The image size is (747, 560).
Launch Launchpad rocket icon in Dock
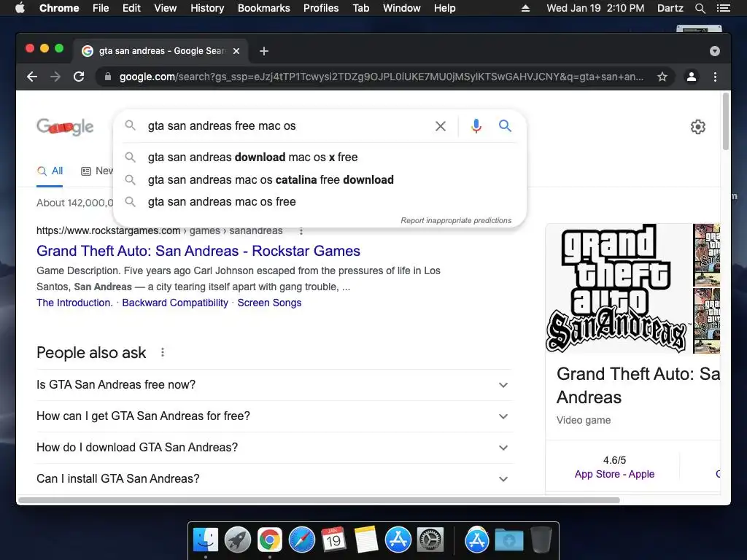[x=238, y=540]
